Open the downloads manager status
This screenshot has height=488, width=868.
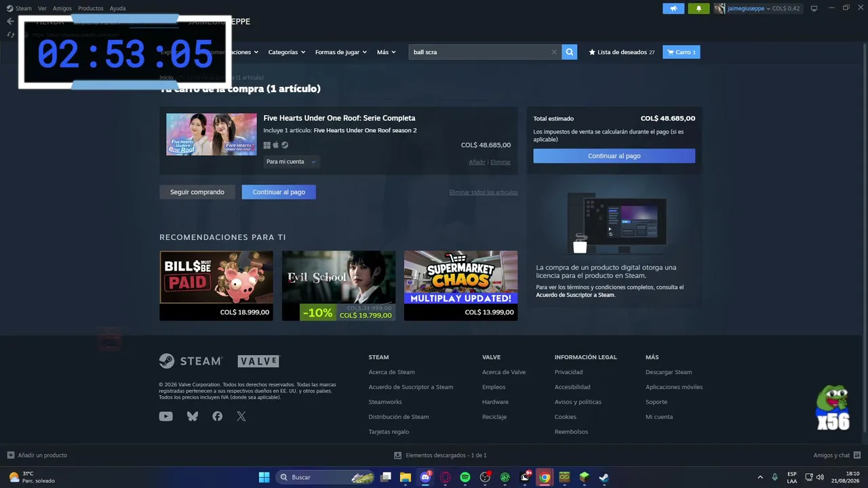click(x=441, y=455)
